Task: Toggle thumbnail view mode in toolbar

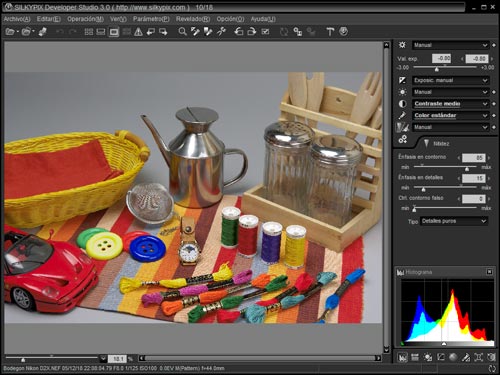Action: point(88,32)
